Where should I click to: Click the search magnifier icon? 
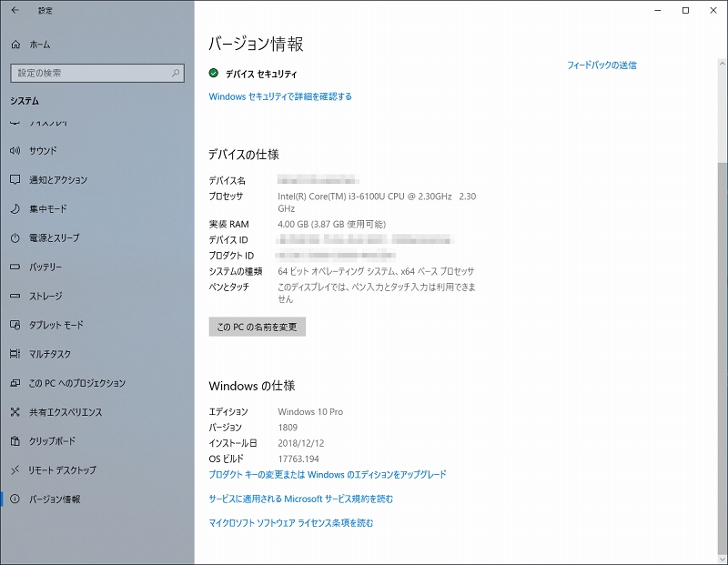coord(176,73)
